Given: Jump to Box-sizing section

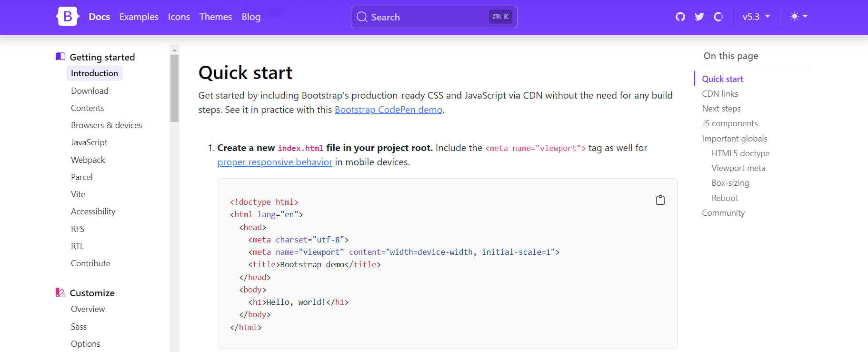Looking at the screenshot, I should tap(730, 183).
